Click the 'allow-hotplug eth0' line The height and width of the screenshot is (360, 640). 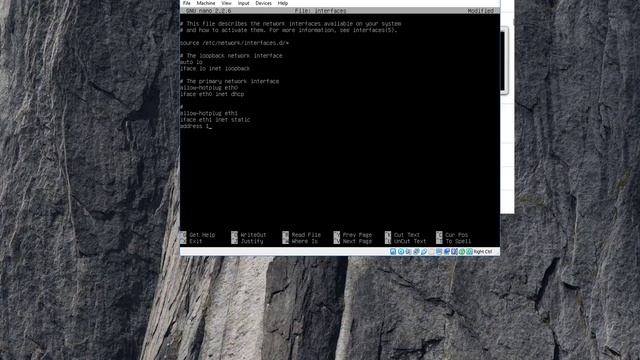(209, 88)
